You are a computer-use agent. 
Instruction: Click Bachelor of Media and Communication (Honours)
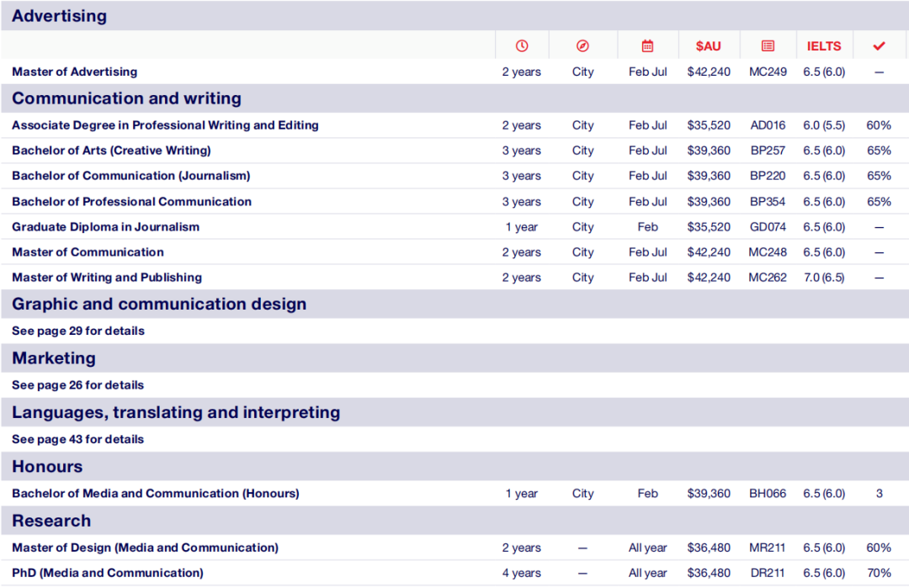pyautogui.click(x=156, y=494)
